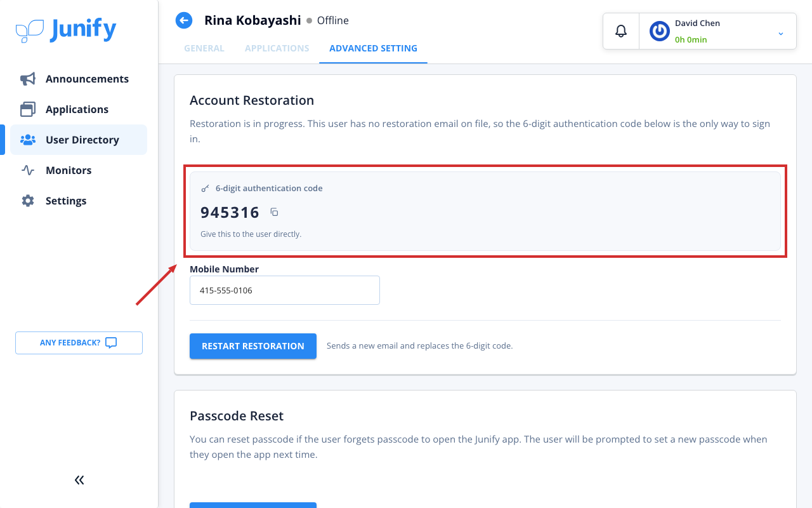Viewport: 812px width, 508px height.
Task: Click the Monitors pulse icon
Action: 28,170
